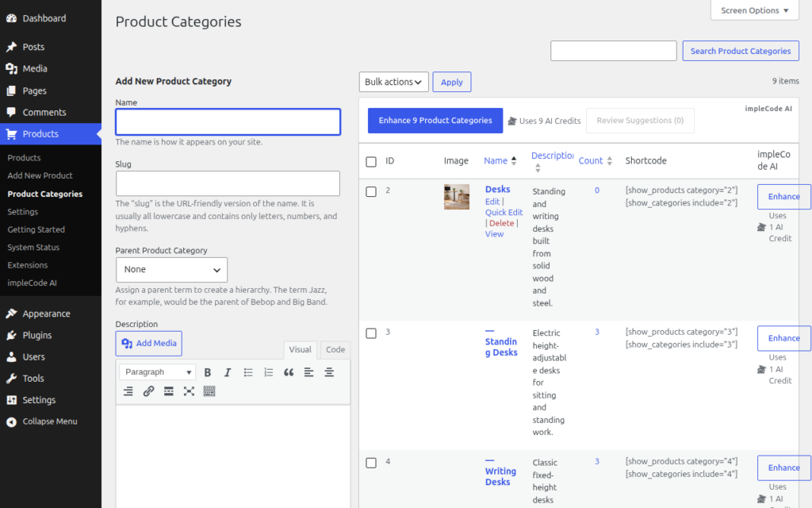Align text right in editor
This screenshot has height=508, width=812.
pos(128,391)
